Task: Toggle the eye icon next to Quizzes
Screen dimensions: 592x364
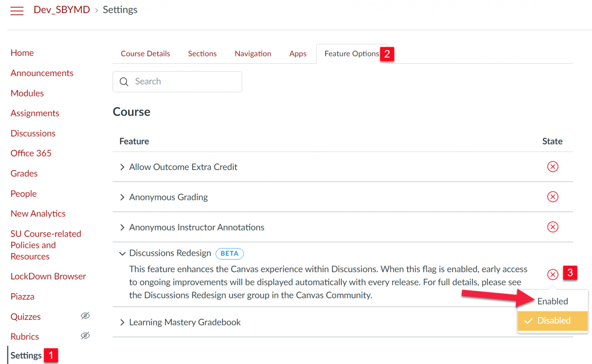Action: (x=85, y=316)
